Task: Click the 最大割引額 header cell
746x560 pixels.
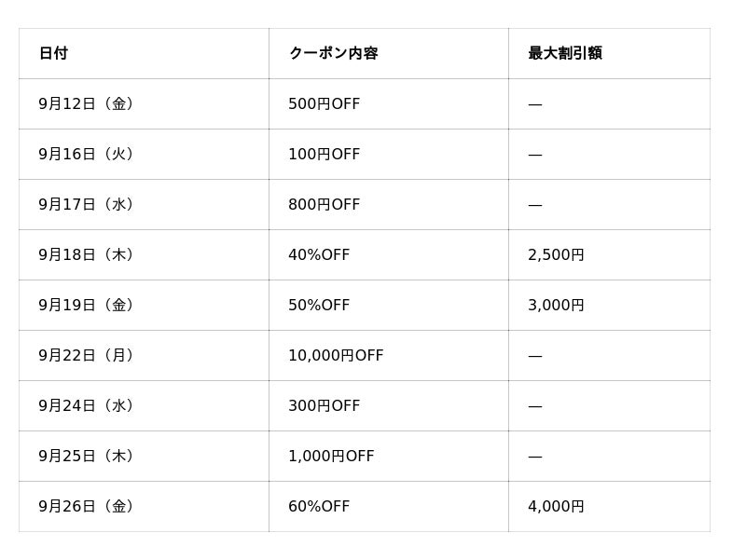Action: point(565,53)
